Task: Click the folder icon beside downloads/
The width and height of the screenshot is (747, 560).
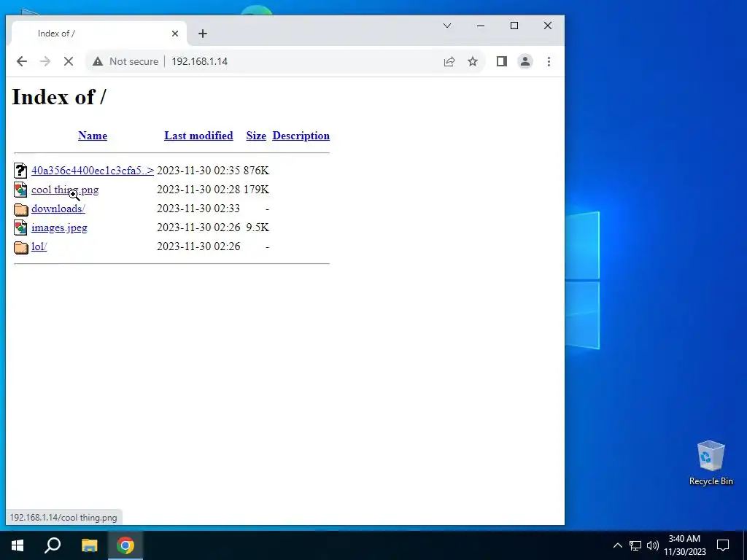Action: coord(21,209)
